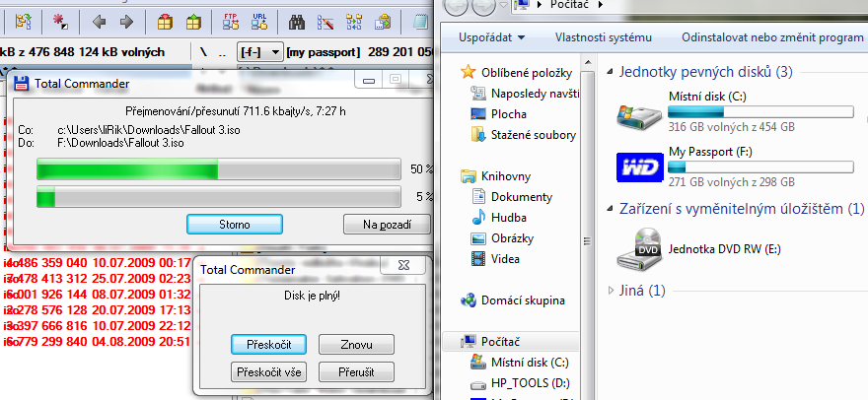Click the Knihovny library icon
This screenshot has width=868, height=400.
[469, 176]
